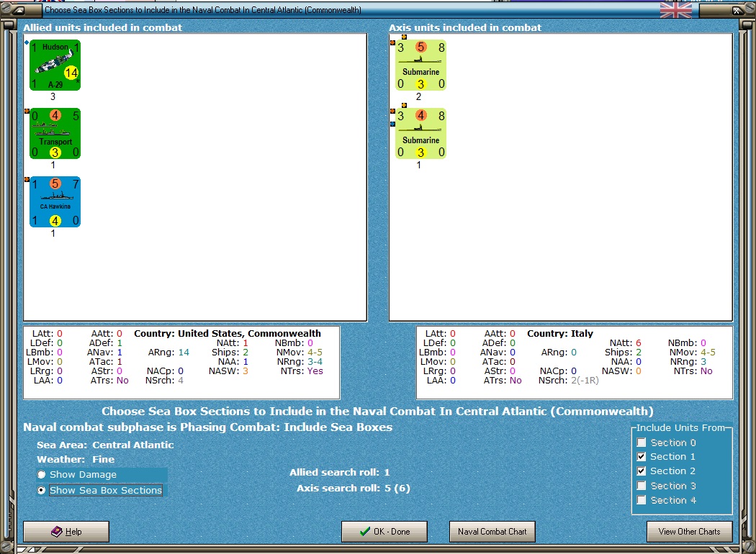Select the Axis Submarine with attack 4
Image resolution: width=756 pixels, height=554 pixels.
click(x=420, y=133)
